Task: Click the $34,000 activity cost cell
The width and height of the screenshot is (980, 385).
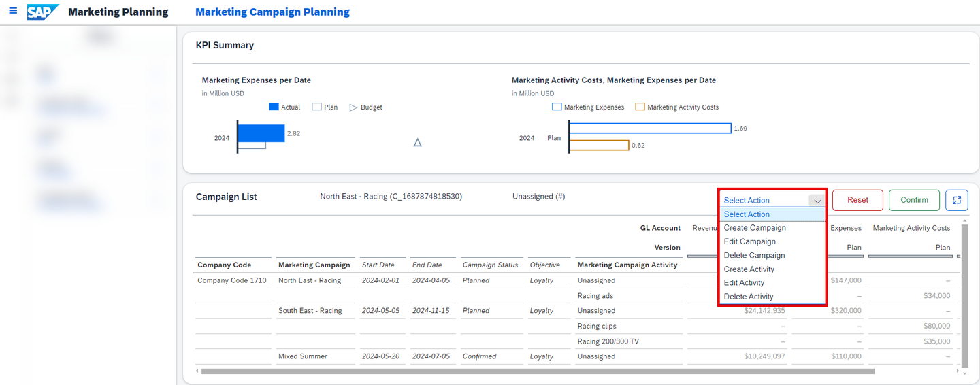Action: point(936,296)
